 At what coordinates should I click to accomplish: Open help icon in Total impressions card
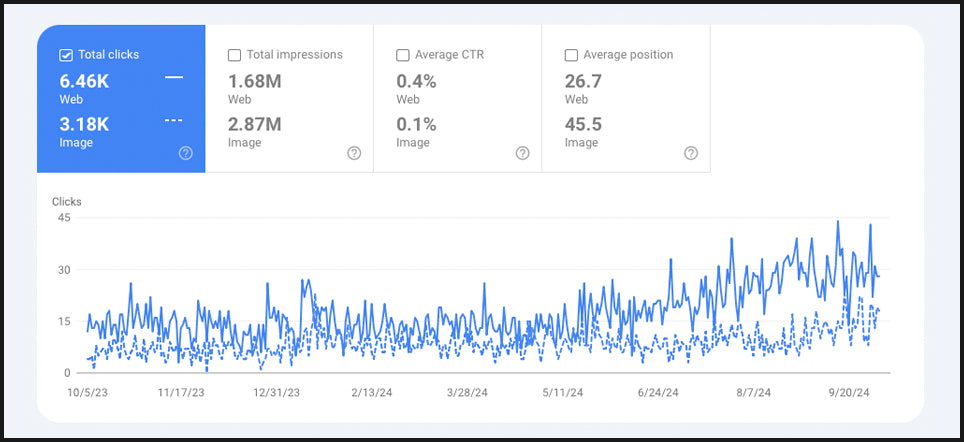tap(354, 153)
